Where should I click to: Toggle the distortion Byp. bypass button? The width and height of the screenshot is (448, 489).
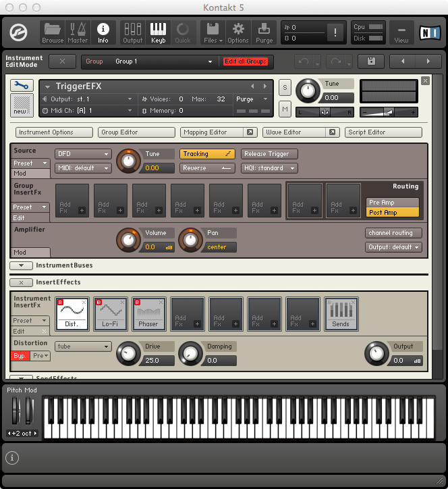(x=20, y=355)
